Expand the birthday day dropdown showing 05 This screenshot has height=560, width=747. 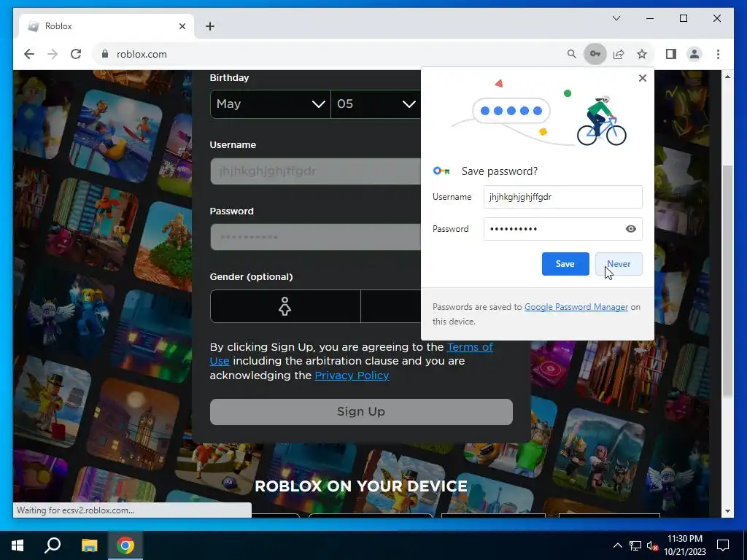(x=376, y=104)
